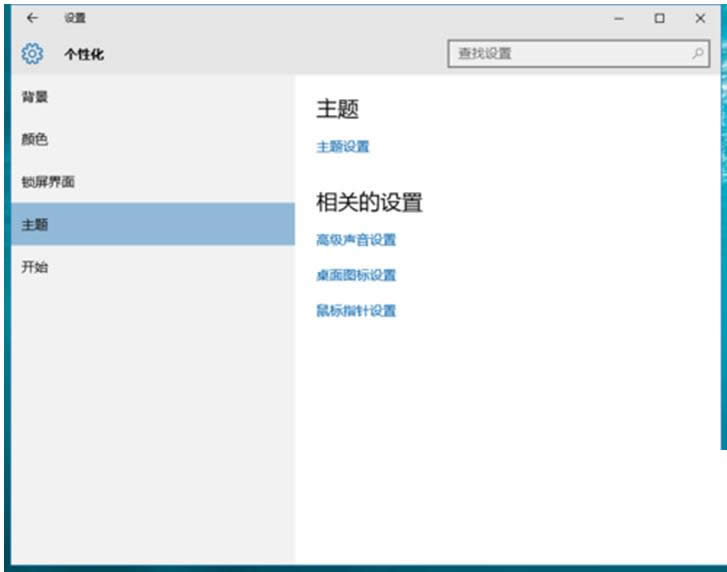Viewport: 727px width, 572px height.
Task: Open 高级声音设置 (Advanced sound settings)
Action: 356,240
